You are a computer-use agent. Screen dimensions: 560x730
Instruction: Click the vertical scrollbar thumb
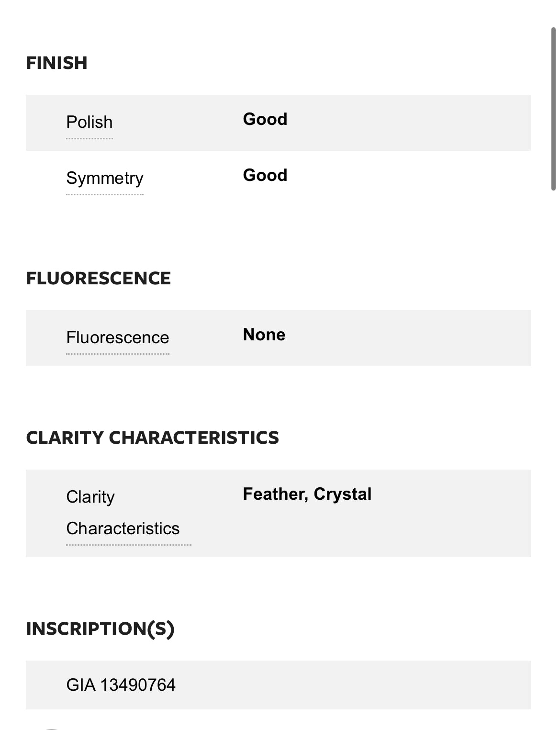coord(553,109)
